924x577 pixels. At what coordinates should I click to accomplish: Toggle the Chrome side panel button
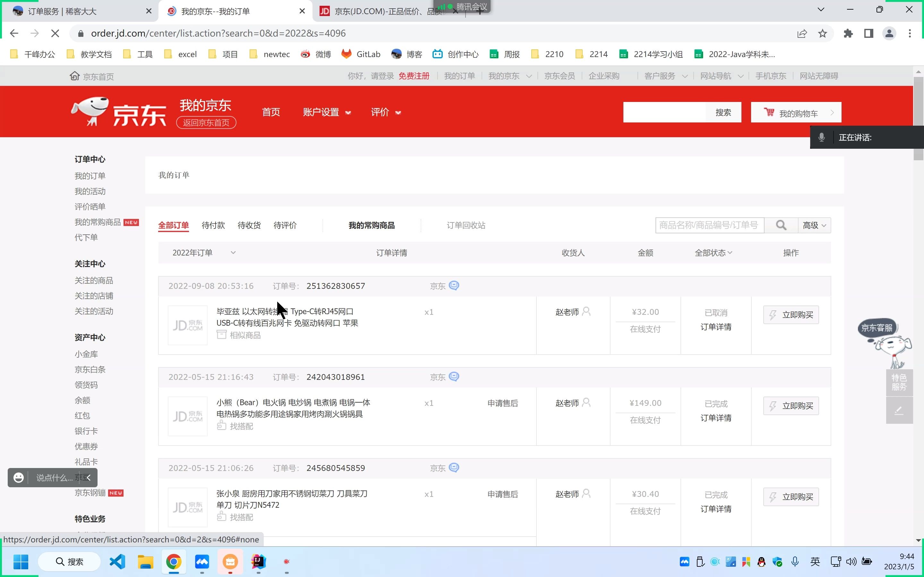(x=868, y=34)
